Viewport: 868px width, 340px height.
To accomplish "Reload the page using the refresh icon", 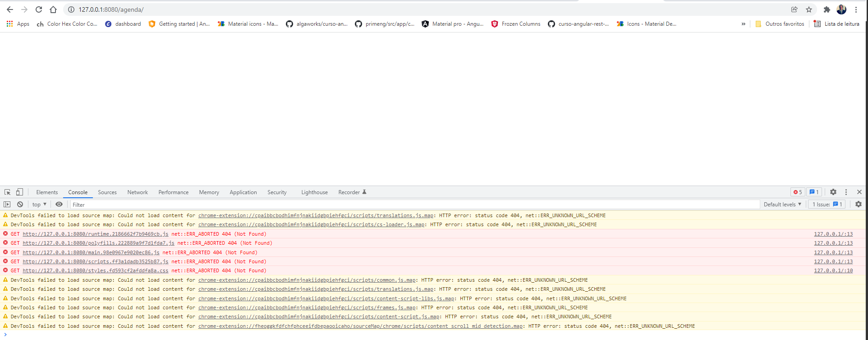I will (39, 9).
